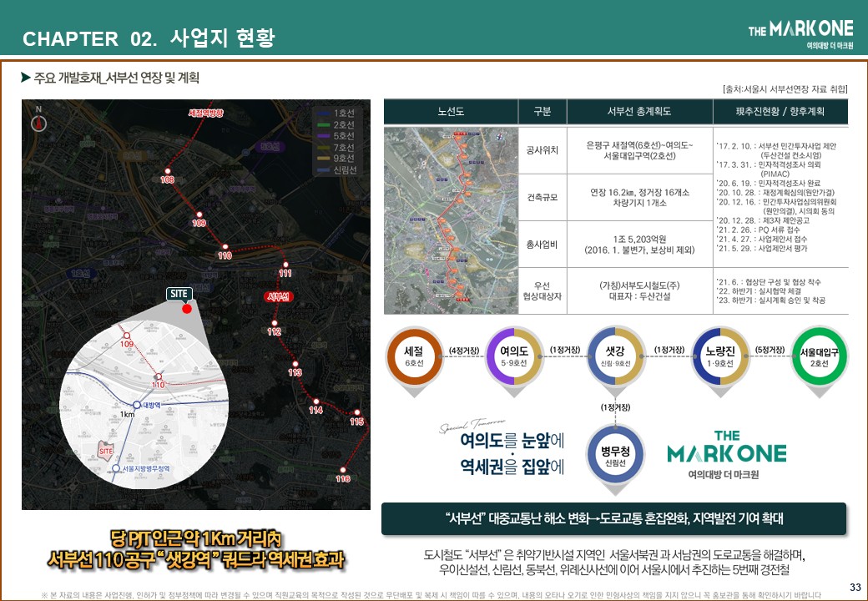Select station marker 108 on the map
The height and width of the screenshot is (601, 868).
pyautogui.click(x=167, y=172)
